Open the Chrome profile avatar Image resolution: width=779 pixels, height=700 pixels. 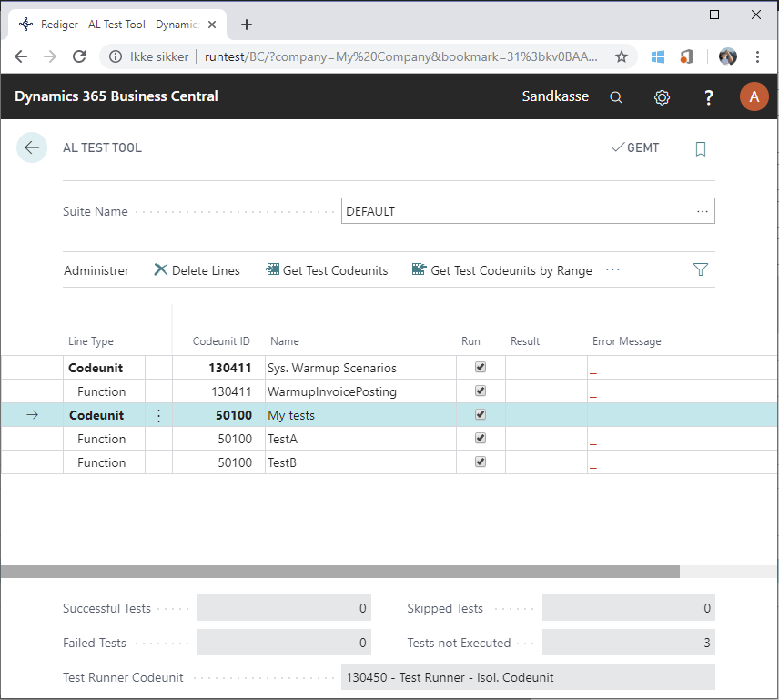click(728, 56)
